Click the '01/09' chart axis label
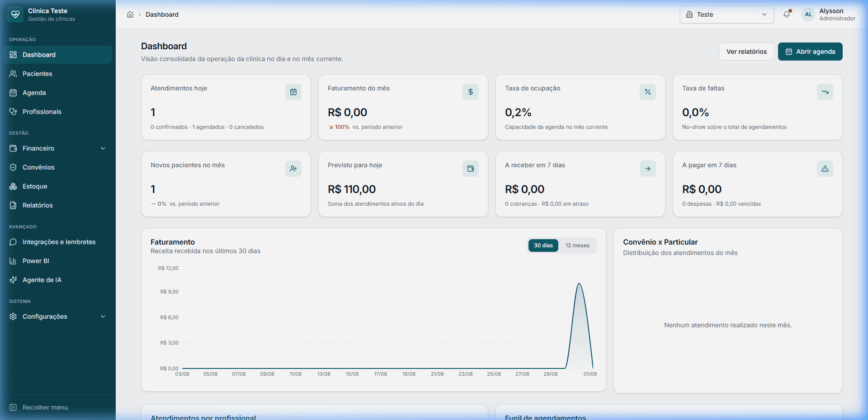The height and width of the screenshot is (420, 868). (590, 374)
